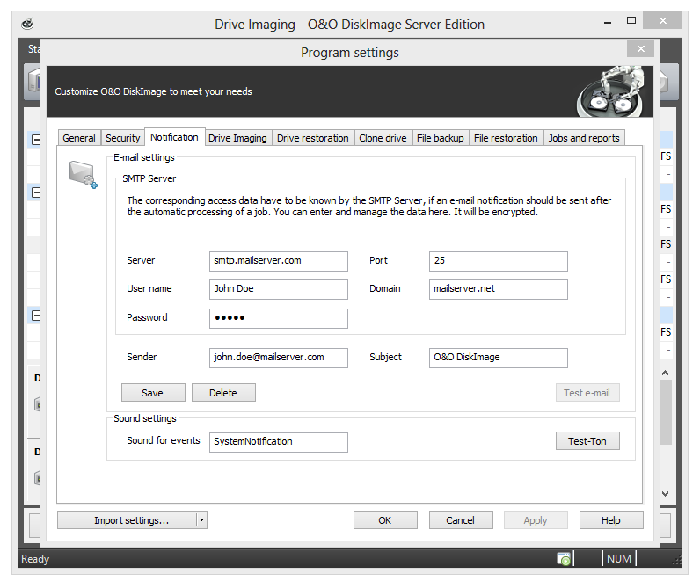Confirm the dialog with OK
The height and width of the screenshot is (588, 700).
point(385,520)
